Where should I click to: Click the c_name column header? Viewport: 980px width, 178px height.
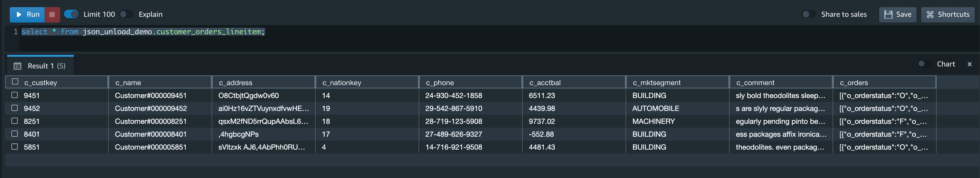160,82
